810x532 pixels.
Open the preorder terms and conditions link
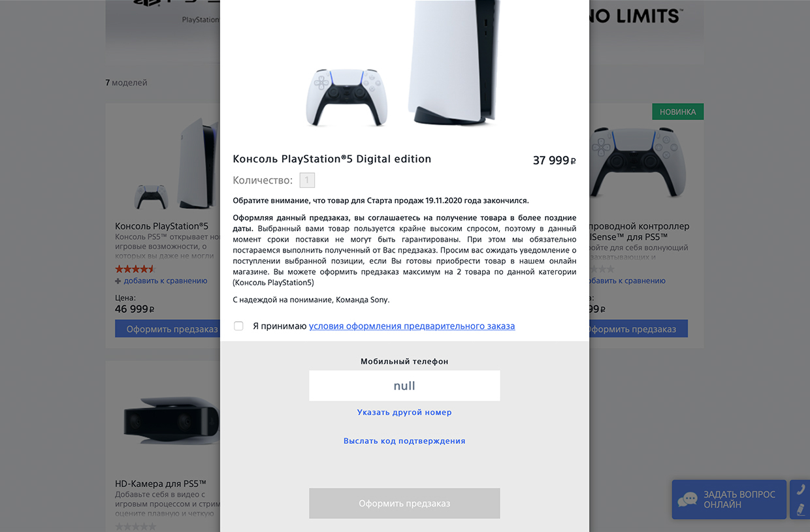click(x=412, y=326)
